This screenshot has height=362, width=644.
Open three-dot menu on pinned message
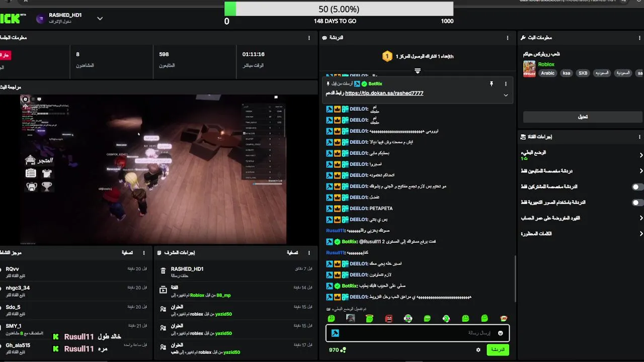(506, 84)
